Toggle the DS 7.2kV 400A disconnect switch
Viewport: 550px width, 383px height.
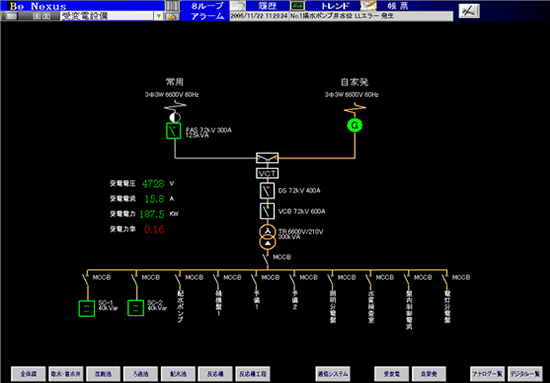pyautogui.click(x=267, y=191)
